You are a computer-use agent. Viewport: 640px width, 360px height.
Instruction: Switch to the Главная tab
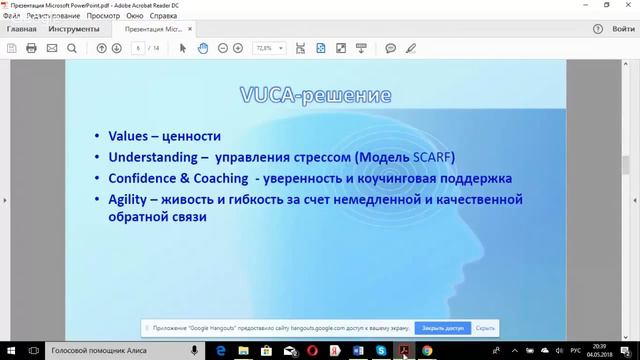click(22, 29)
